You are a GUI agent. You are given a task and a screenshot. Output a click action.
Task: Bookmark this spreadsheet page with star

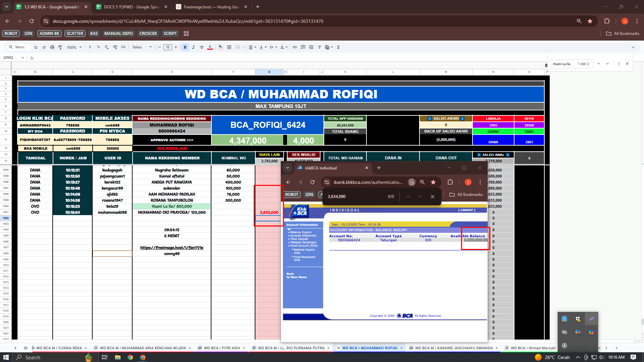[590, 21]
